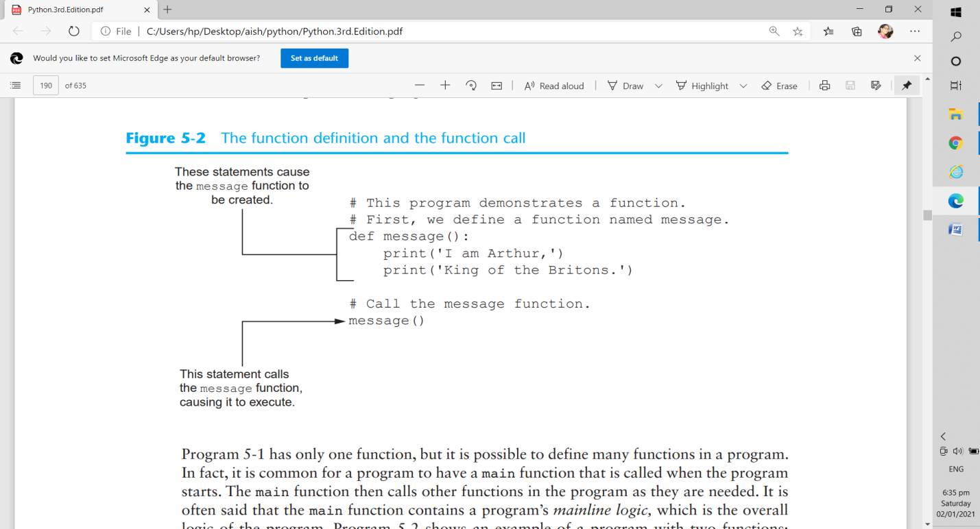Viewport: 980px width, 529px height.
Task: Click scroll up arrow of PDF scrollbar
Action: (x=928, y=78)
